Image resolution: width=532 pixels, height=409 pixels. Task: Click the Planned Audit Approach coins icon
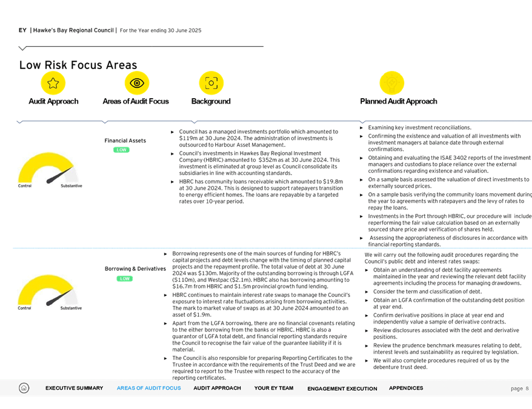click(x=392, y=84)
